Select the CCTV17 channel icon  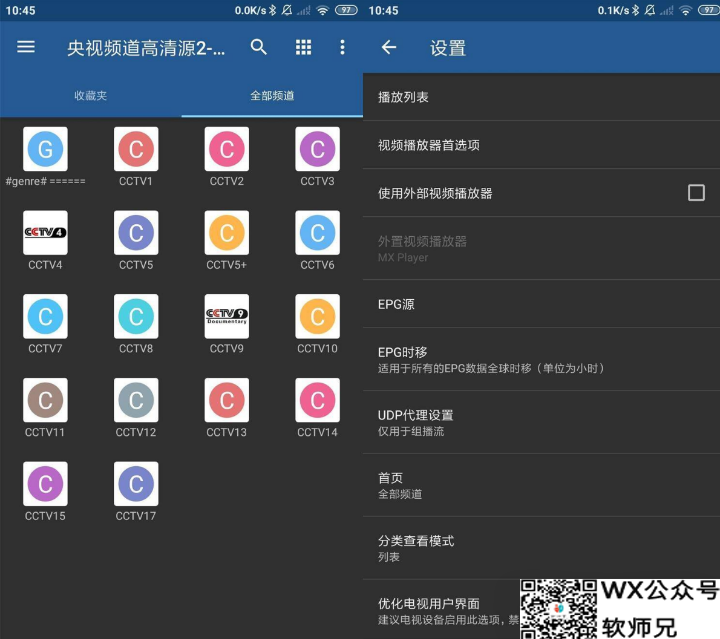click(x=136, y=483)
